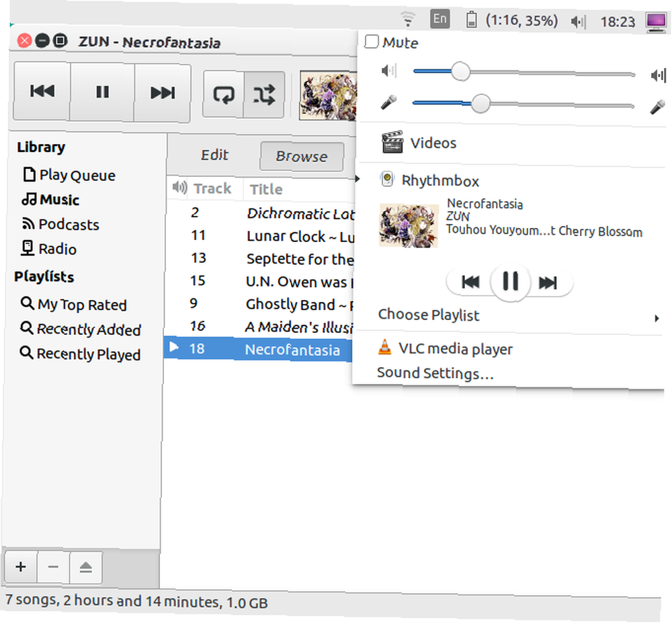Click the low volume speaker icon
Screen dimensions: 672x624
pos(388,71)
